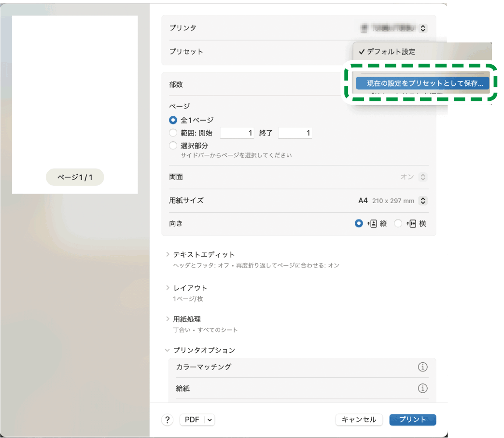504x438 pixels.
Task: Click the 両面 stepper chevrons
Action: point(422,177)
